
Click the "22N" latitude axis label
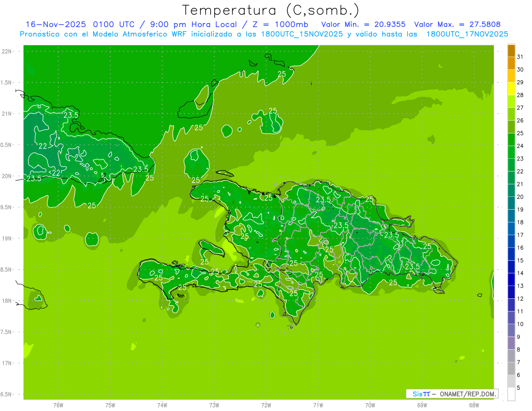point(7,51)
